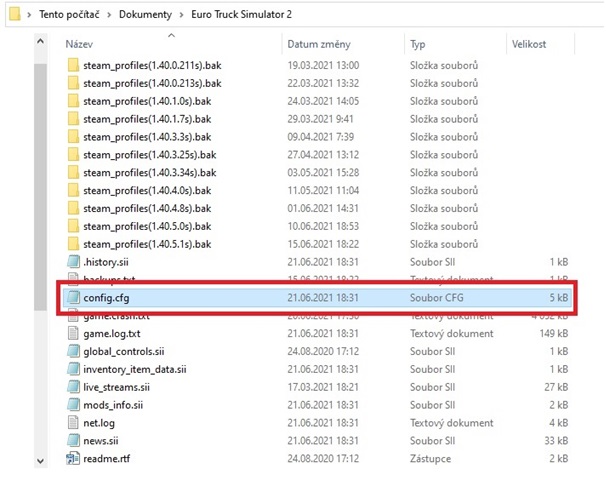
Task: Click the readme.rtf shortcut icon
Action: (73, 458)
